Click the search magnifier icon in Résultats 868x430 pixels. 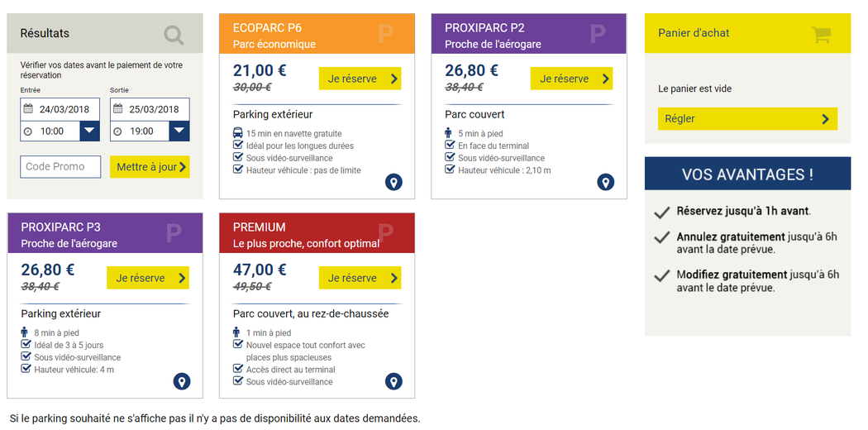[x=174, y=35]
